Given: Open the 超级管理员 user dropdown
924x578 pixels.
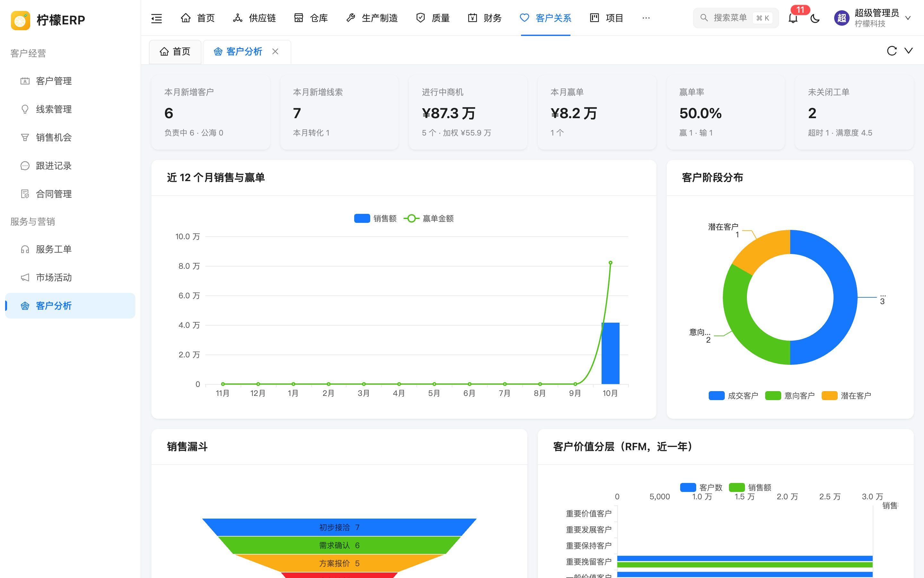Looking at the screenshot, I should pyautogui.click(x=873, y=18).
